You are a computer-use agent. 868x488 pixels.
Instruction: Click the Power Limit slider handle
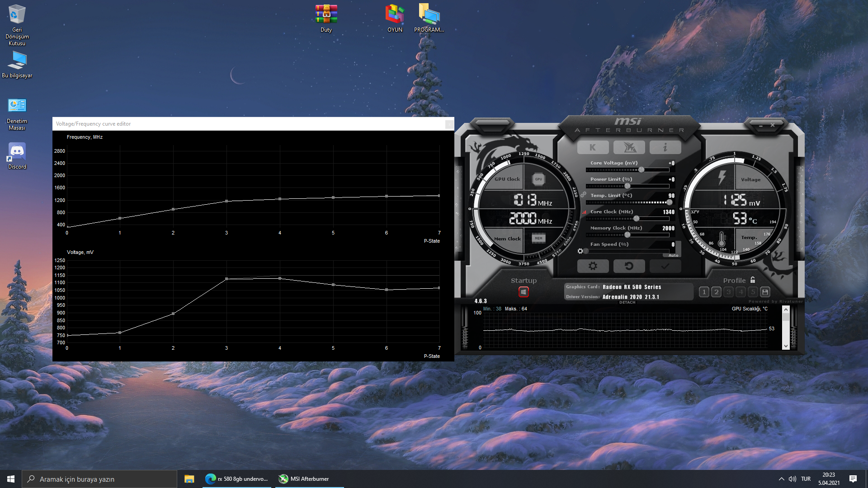click(627, 186)
